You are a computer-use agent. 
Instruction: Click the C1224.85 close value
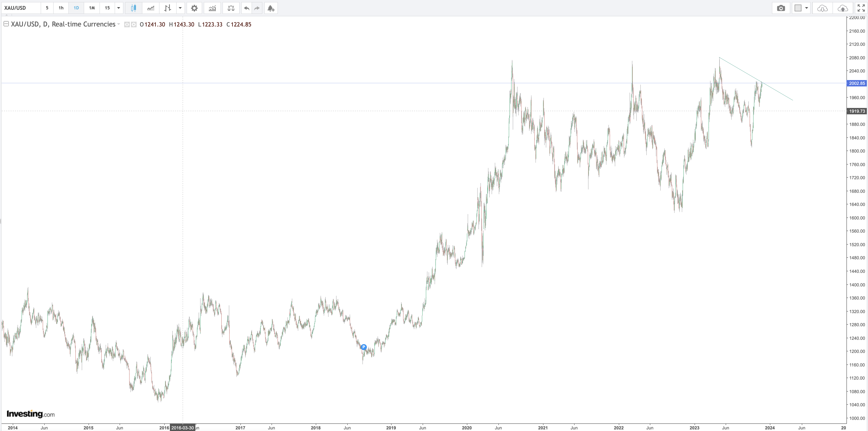point(239,24)
